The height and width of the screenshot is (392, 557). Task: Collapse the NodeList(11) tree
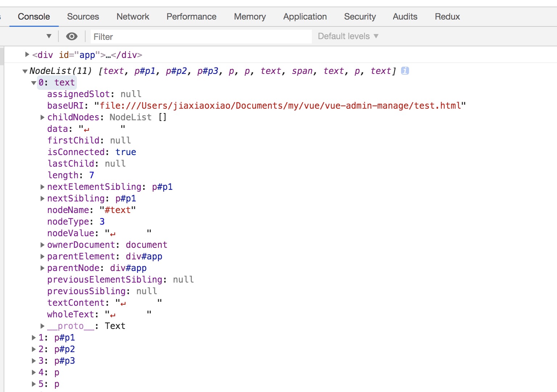25,71
